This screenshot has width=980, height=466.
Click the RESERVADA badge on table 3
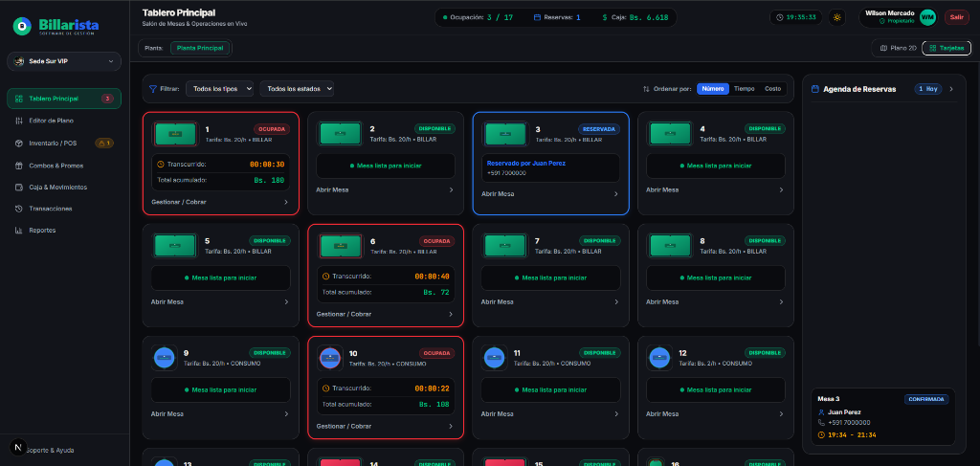599,129
